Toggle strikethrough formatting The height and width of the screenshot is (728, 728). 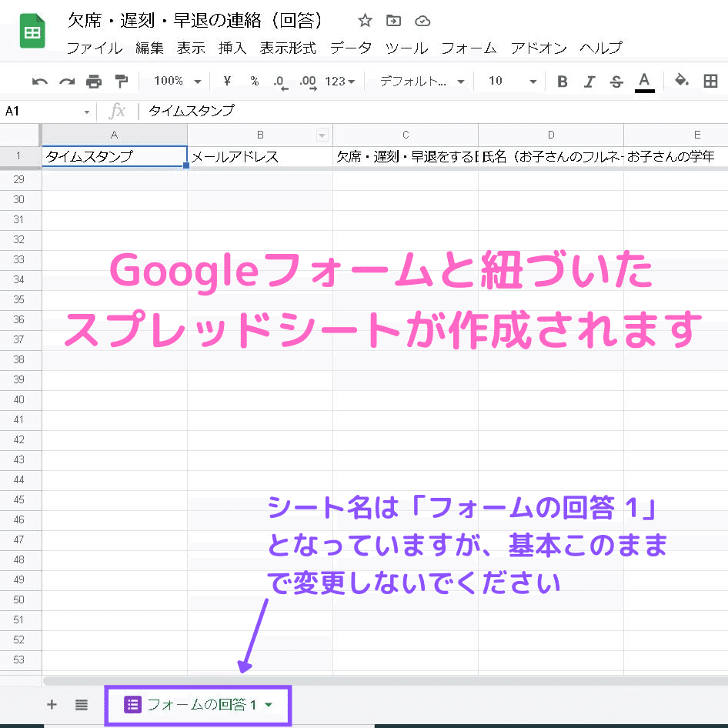coord(616,82)
